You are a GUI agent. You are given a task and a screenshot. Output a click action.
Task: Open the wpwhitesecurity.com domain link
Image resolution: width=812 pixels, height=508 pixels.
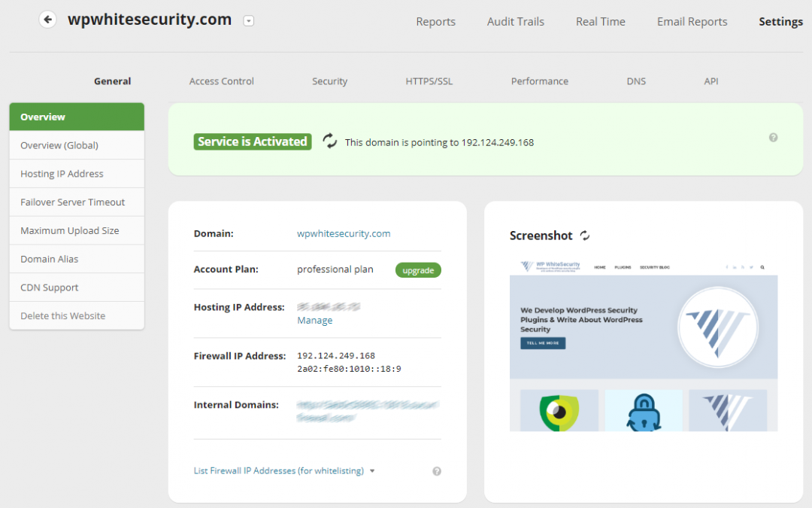344,234
